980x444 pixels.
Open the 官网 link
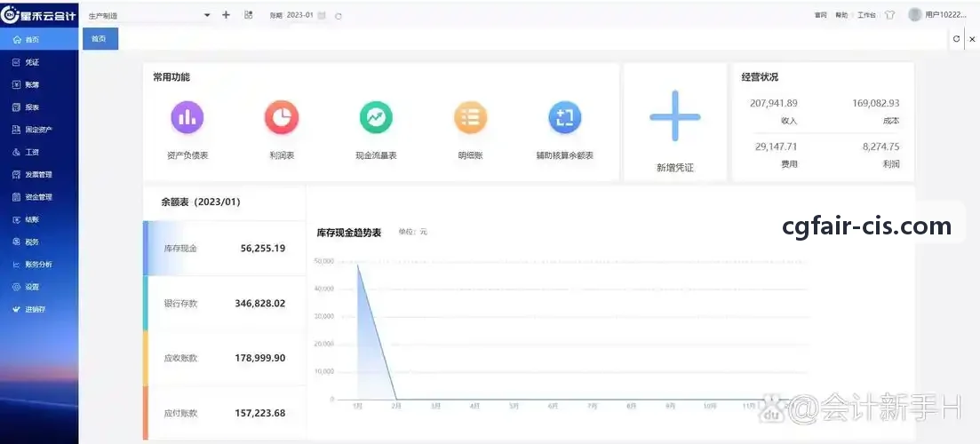click(x=821, y=16)
